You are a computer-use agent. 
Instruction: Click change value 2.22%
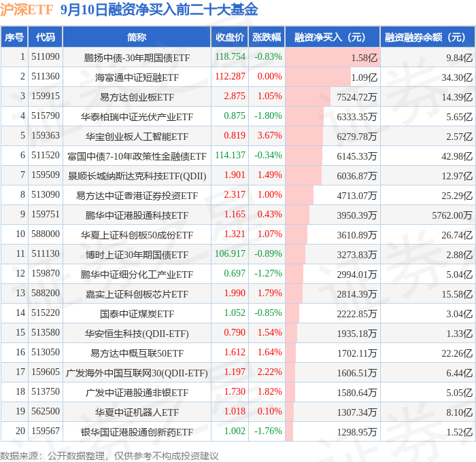coord(269,372)
